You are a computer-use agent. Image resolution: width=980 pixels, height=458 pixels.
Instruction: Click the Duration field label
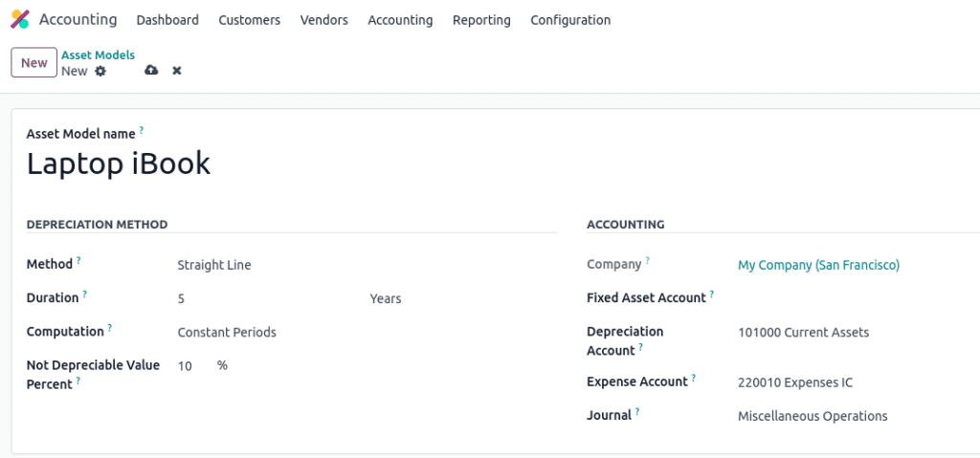[53, 297]
